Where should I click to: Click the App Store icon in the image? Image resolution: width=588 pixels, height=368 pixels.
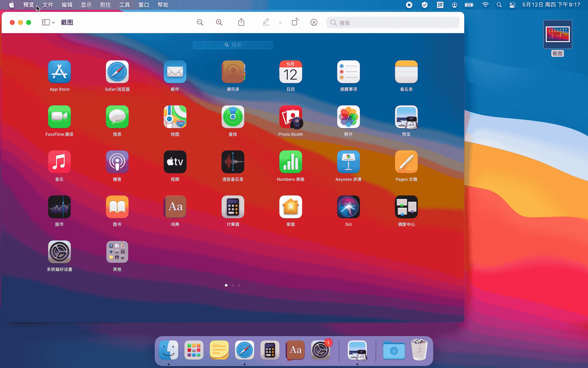tap(59, 72)
